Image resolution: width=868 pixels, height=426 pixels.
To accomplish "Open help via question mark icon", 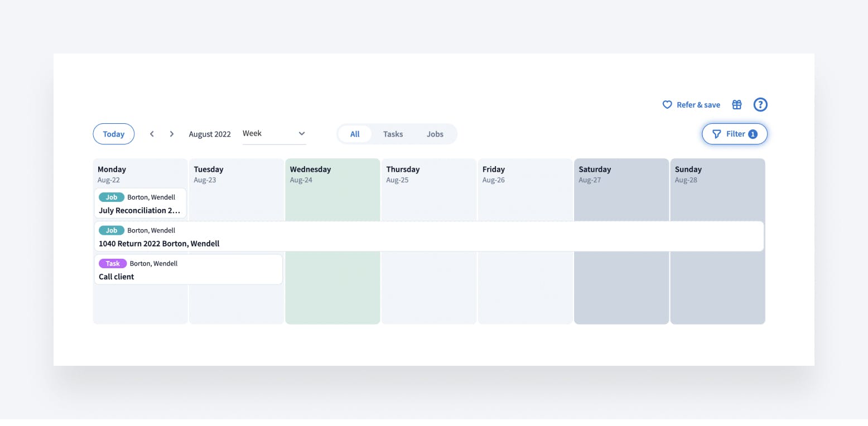I will click(x=760, y=105).
